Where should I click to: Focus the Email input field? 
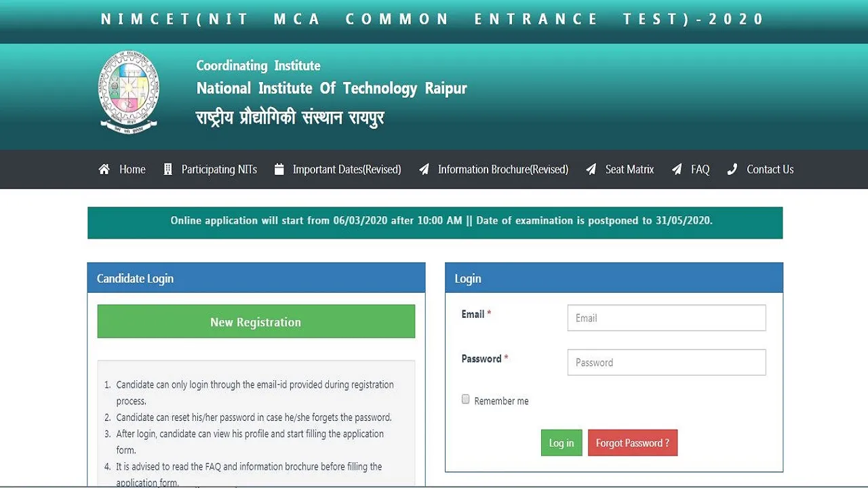point(667,318)
